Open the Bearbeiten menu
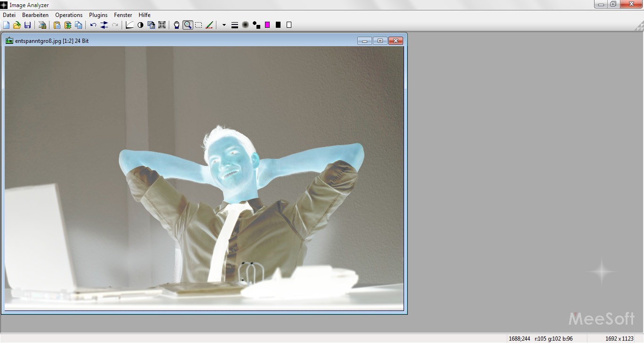Screen dimensions: 644x343 coord(35,15)
